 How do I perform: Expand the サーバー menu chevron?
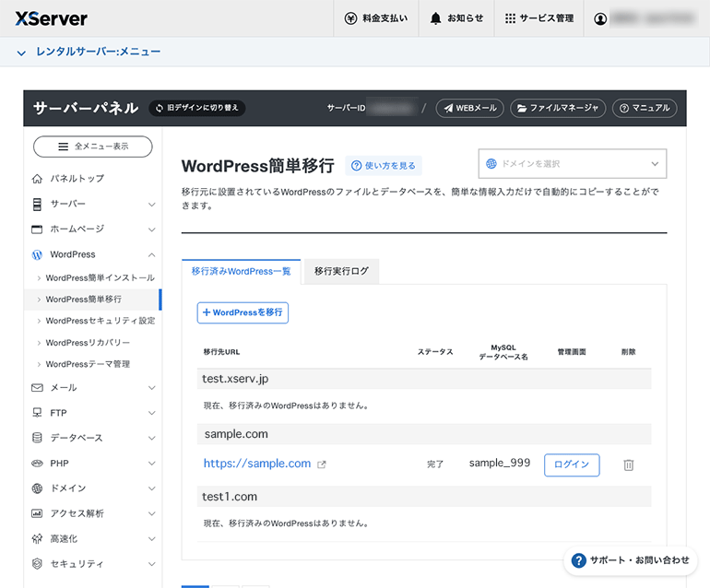(152, 205)
